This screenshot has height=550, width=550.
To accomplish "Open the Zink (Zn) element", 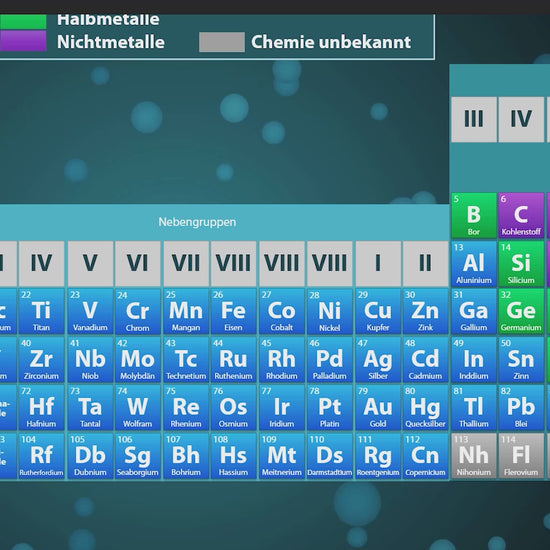I will pyautogui.click(x=425, y=311).
